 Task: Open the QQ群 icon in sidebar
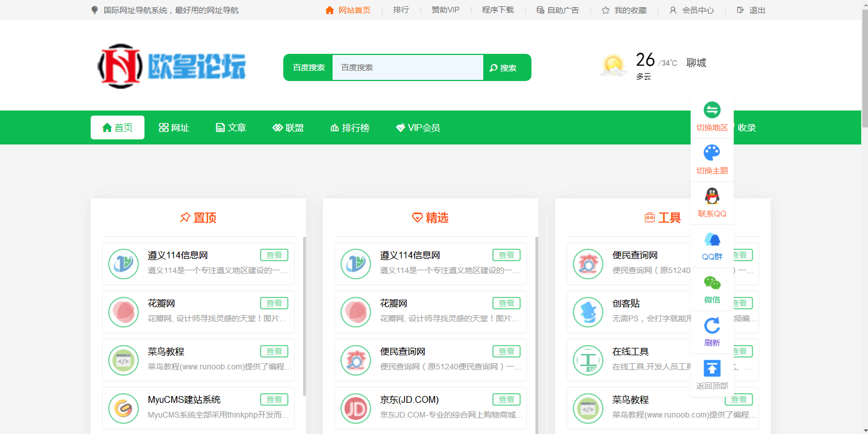712,239
